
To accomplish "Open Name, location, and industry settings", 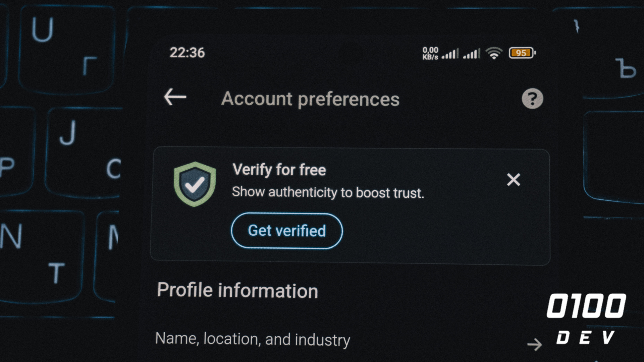I will (253, 339).
